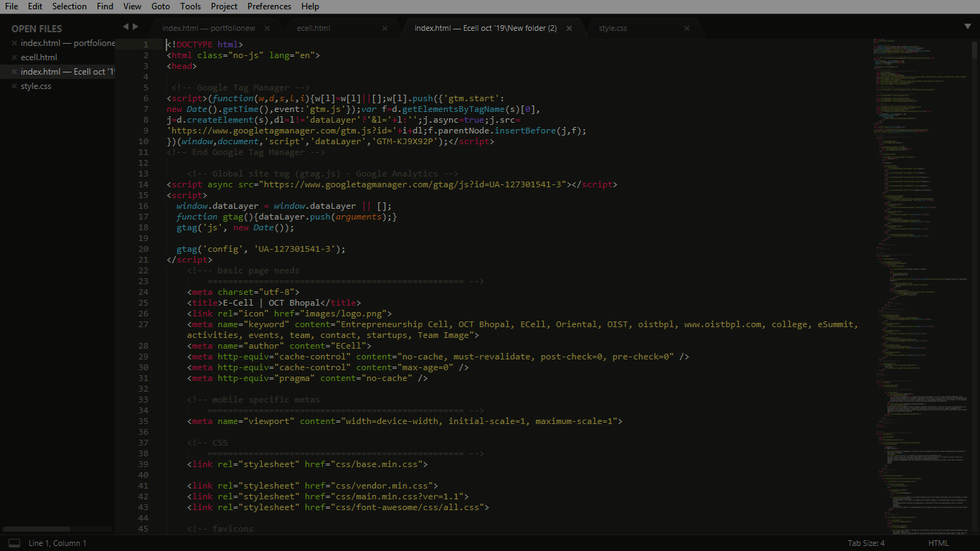Viewport: 980px width, 551px height.
Task: Close the ecell.html tab
Action: pos(385,28)
